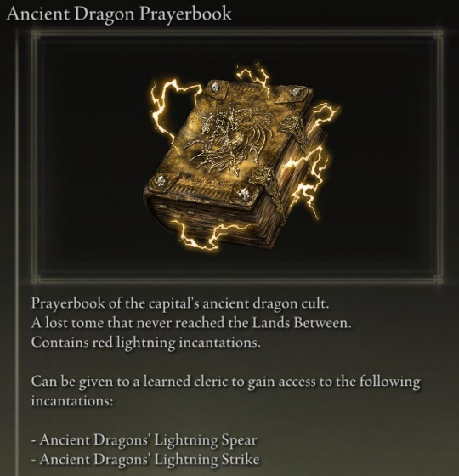Screen dimensions: 459x476
Task: Click the bottom-left silver rivet on the cover
Action: [x=160, y=181]
